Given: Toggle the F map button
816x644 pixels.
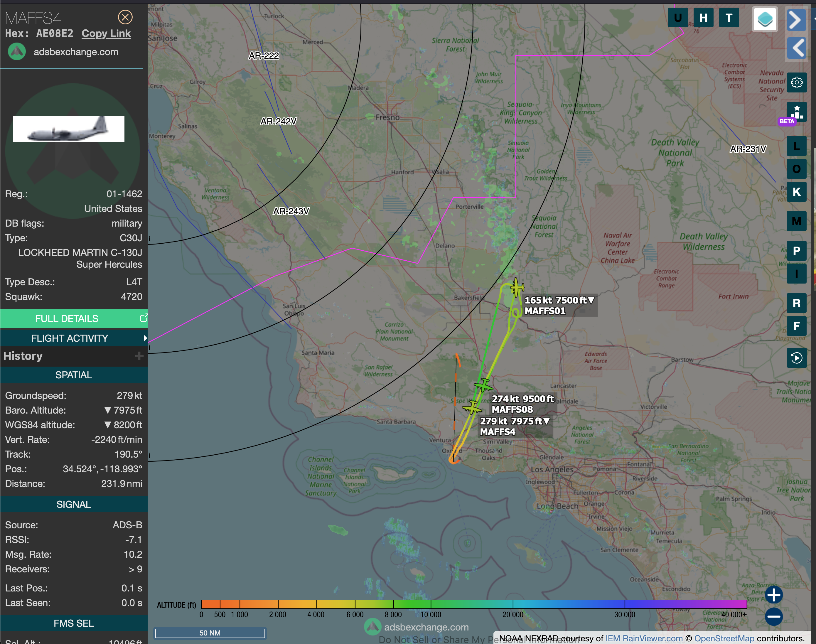Looking at the screenshot, I should (x=797, y=326).
